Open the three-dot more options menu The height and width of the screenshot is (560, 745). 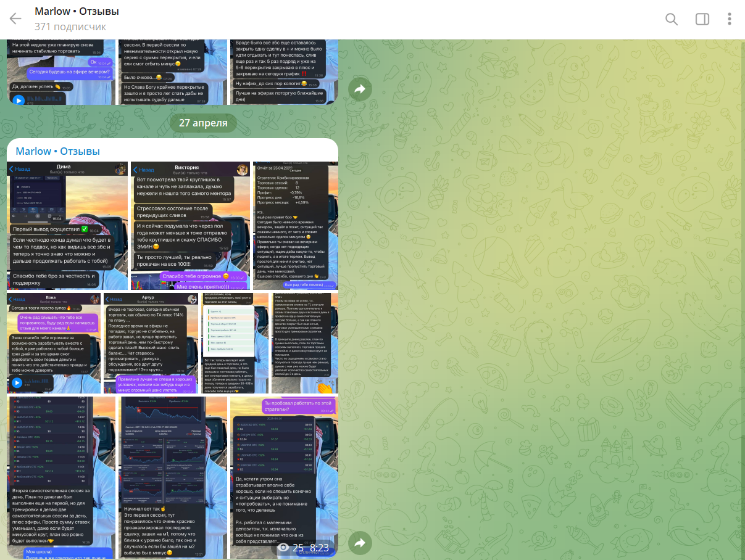[730, 19]
